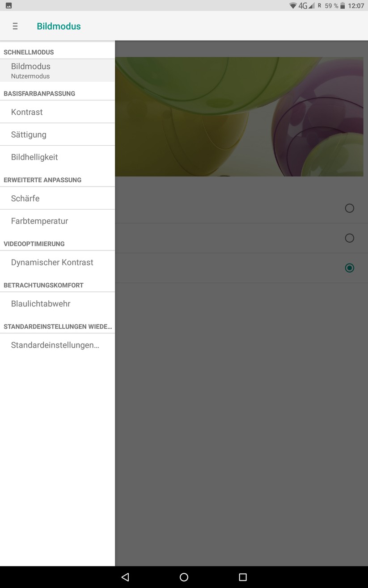Tap the 4G signal strength icon
This screenshot has width=368, height=588.
coord(306,6)
